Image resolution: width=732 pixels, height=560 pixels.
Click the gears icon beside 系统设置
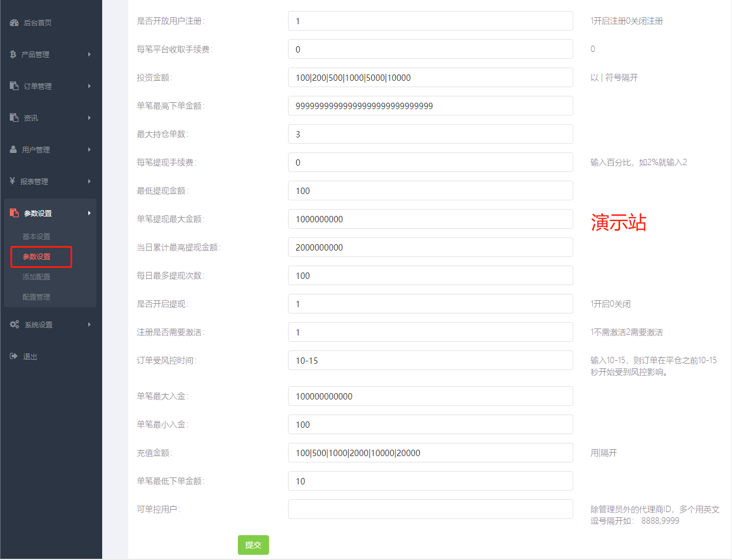pos(14,324)
